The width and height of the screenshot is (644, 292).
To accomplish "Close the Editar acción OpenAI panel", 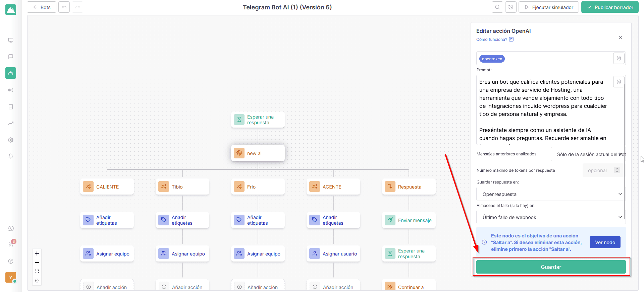I will coord(621,38).
